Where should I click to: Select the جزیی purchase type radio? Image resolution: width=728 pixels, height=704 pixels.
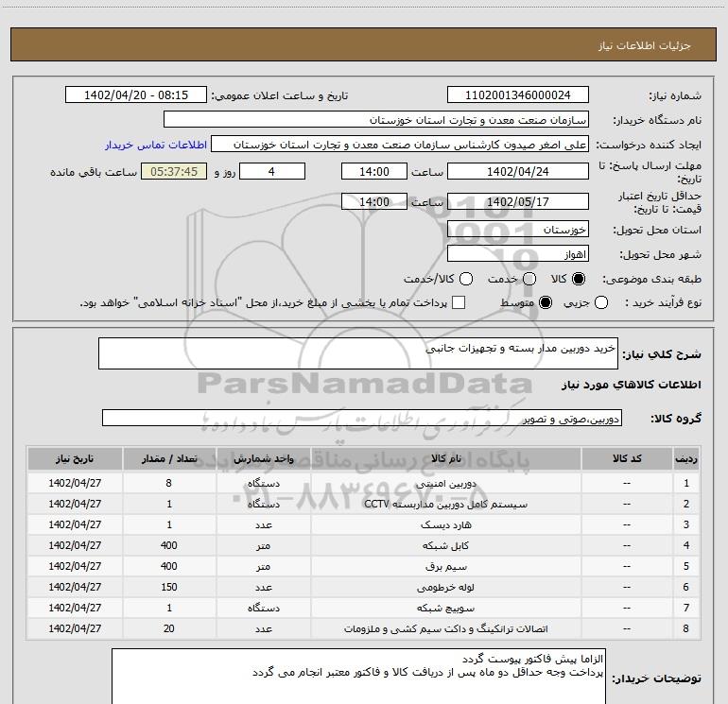[601, 303]
